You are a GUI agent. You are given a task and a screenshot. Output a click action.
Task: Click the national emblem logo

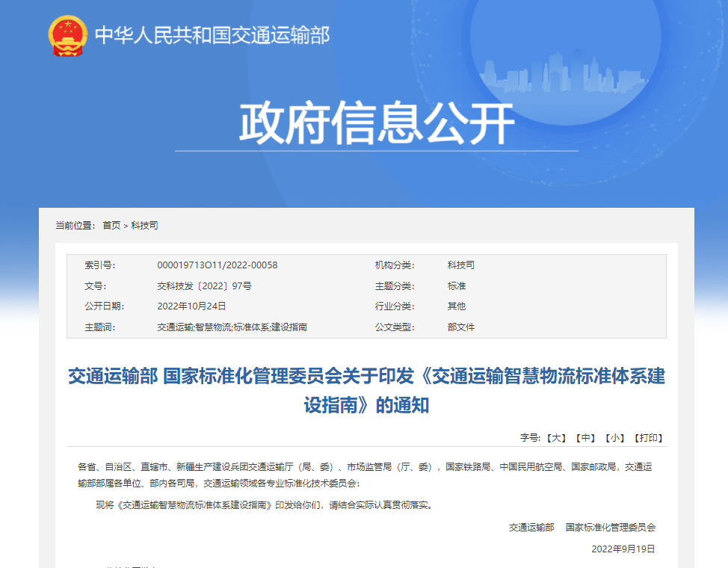pyautogui.click(x=68, y=36)
